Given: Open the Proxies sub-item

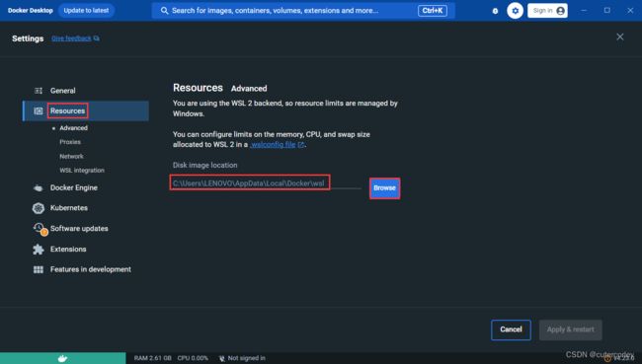Looking at the screenshot, I should click(70, 142).
